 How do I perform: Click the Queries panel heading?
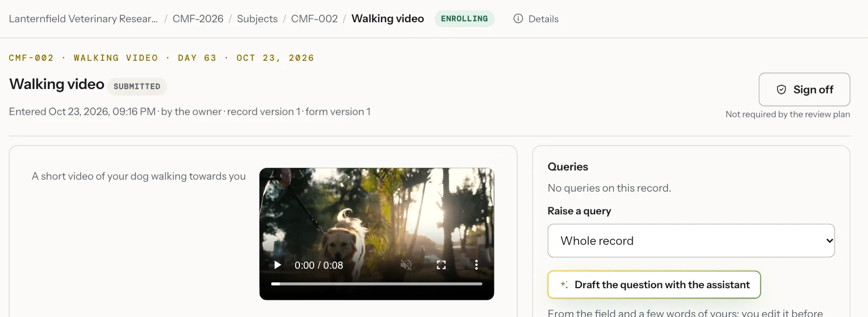tap(568, 167)
